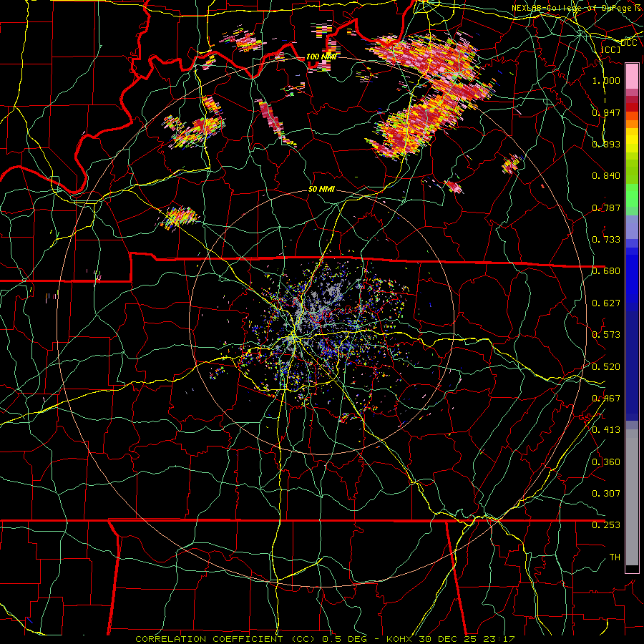Click the 0.733 legend value
Image resolution: width=644 pixels, height=644 pixels.
click(x=606, y=240)
